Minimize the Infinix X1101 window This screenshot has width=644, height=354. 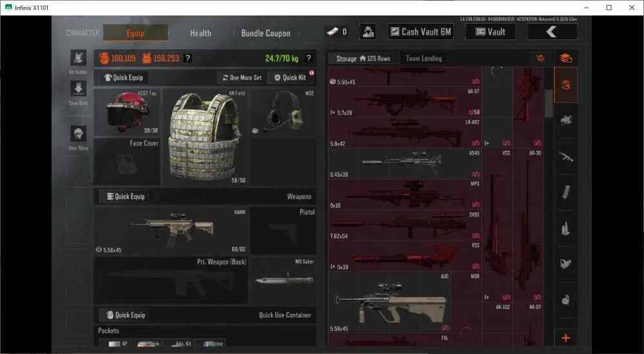587,7
